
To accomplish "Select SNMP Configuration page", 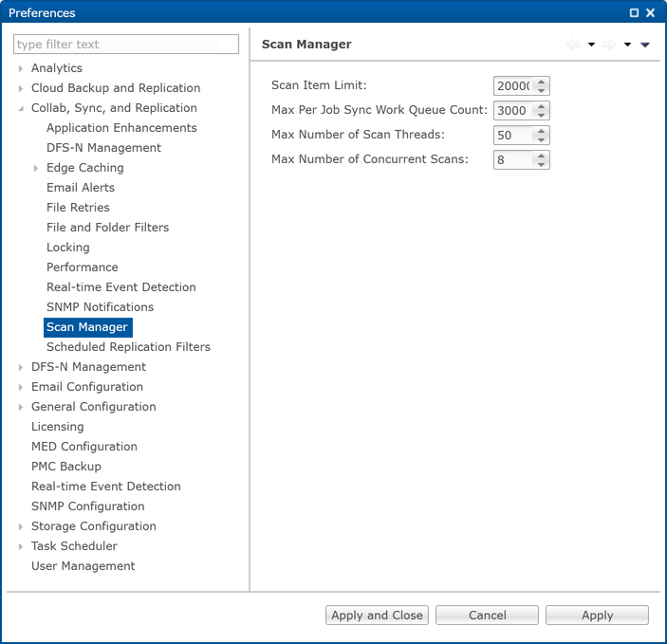I will (88, 506).
